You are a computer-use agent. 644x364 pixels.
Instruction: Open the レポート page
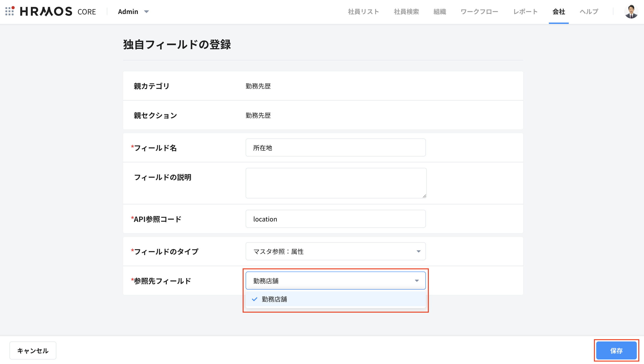tap(525, 12)
